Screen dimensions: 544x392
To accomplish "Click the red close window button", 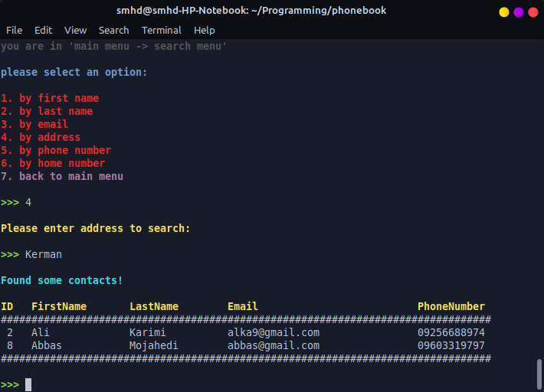I will point(533,12).
